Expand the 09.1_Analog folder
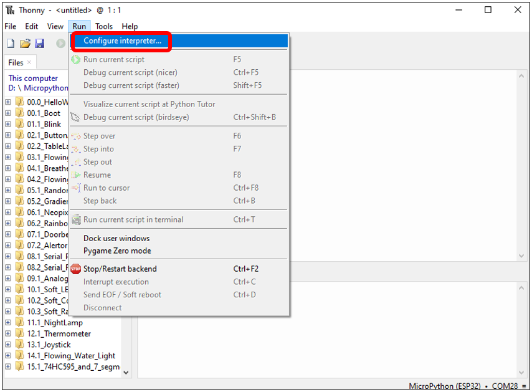532x392 pixels. point(8,279)
